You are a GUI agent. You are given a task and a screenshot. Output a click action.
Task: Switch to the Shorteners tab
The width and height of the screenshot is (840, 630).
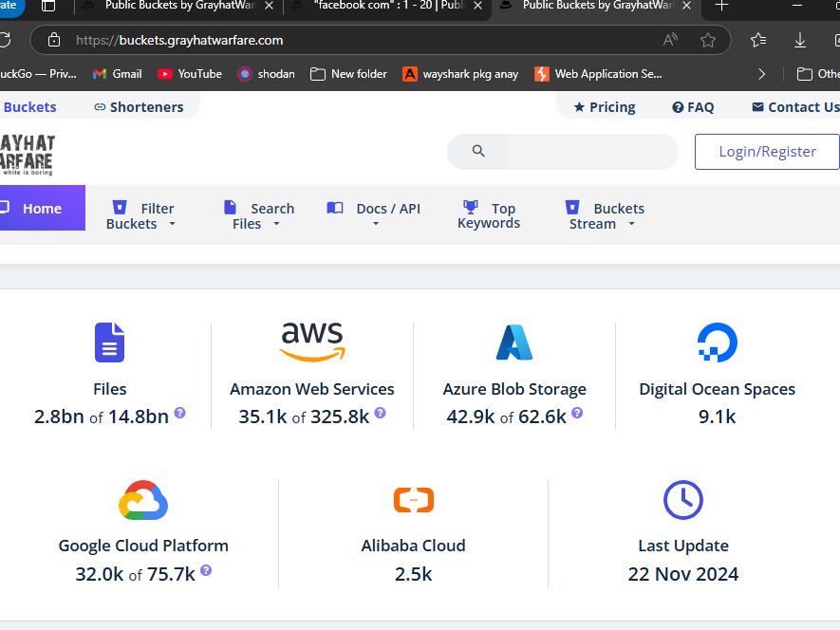[139, 107]
